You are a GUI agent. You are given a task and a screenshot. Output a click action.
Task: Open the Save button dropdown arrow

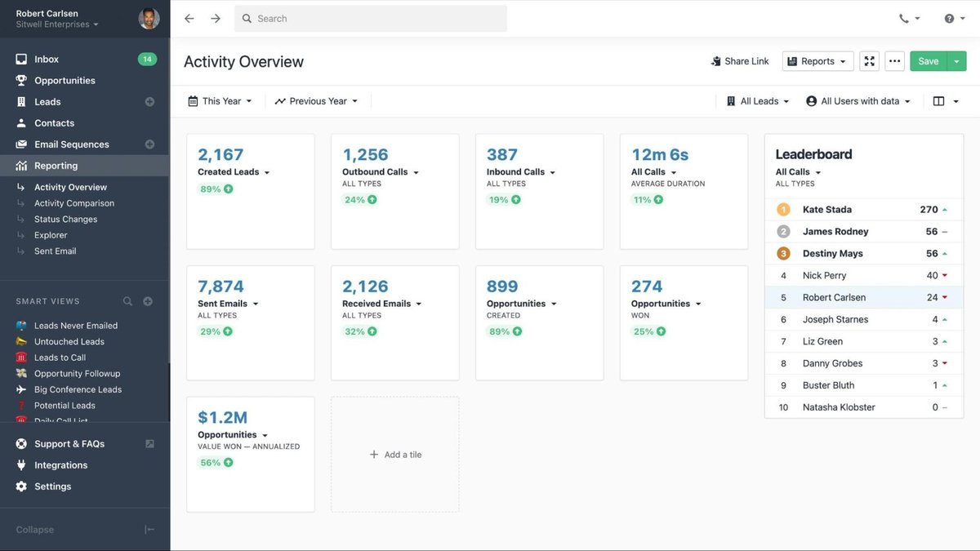click(x=957, y=61)
